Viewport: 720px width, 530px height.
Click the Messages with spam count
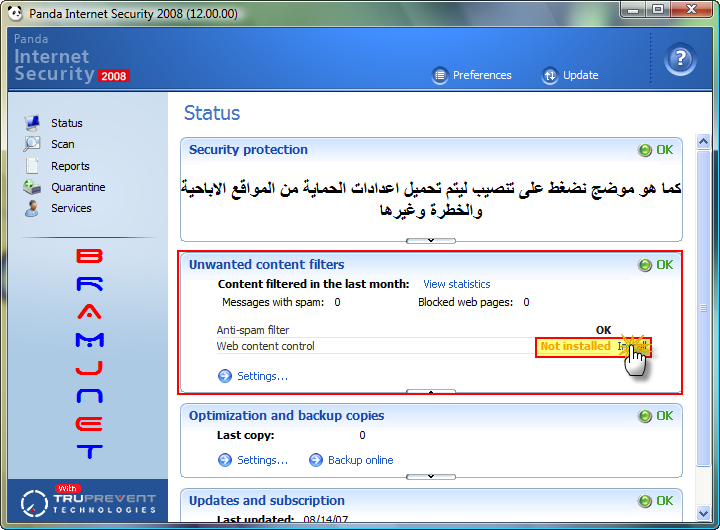[338, 302]
